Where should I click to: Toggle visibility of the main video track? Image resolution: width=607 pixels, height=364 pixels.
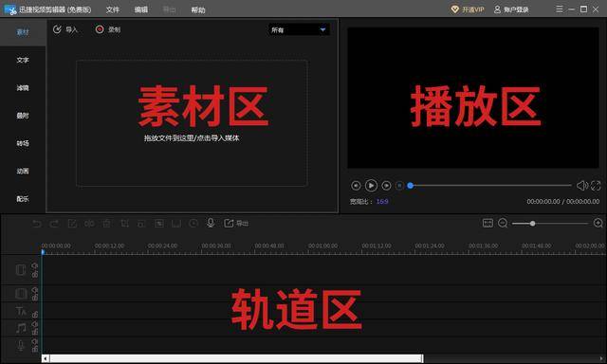tap(34, 266)
